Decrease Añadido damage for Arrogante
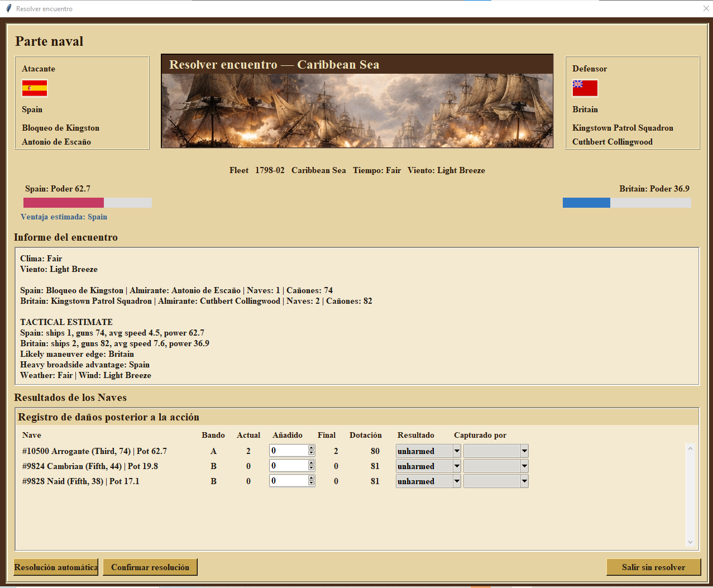713x588 pixels. click(x=312, y=453)
